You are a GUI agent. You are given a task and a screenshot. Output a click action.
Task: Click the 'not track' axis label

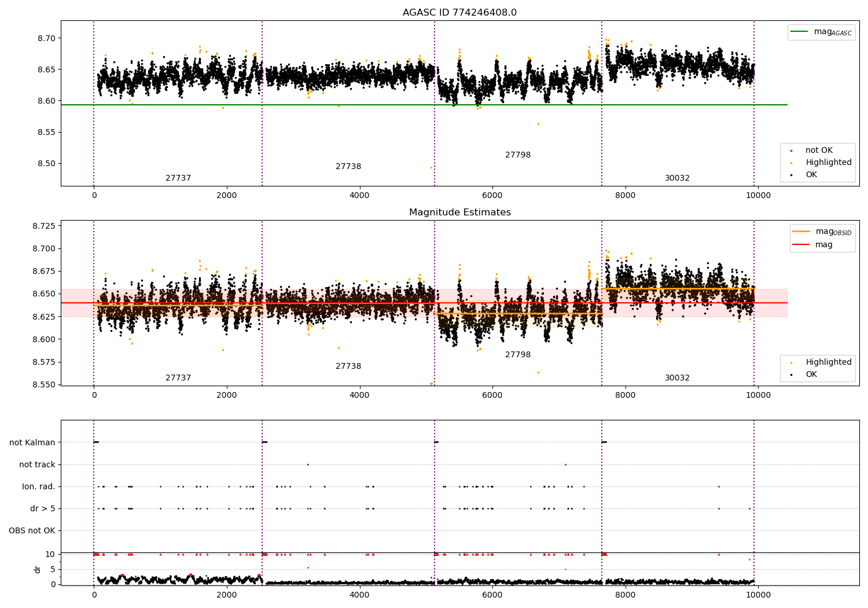pos(37,465)
